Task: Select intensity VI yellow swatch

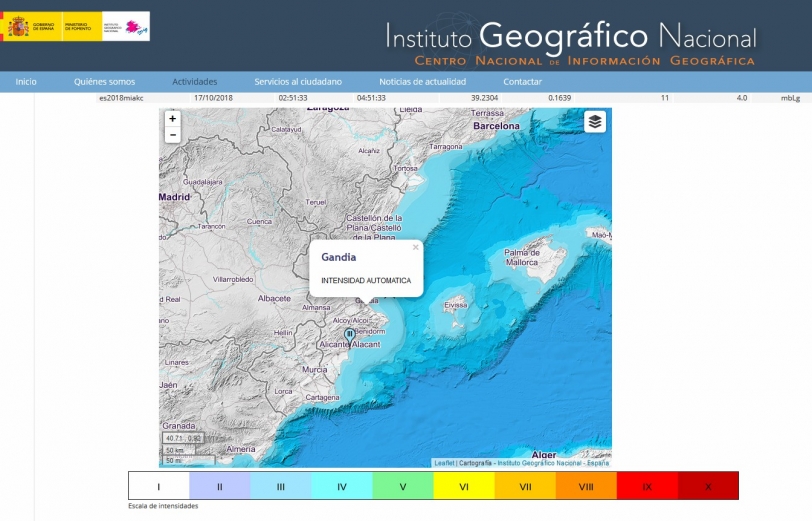Action: [x=464, y=486]
